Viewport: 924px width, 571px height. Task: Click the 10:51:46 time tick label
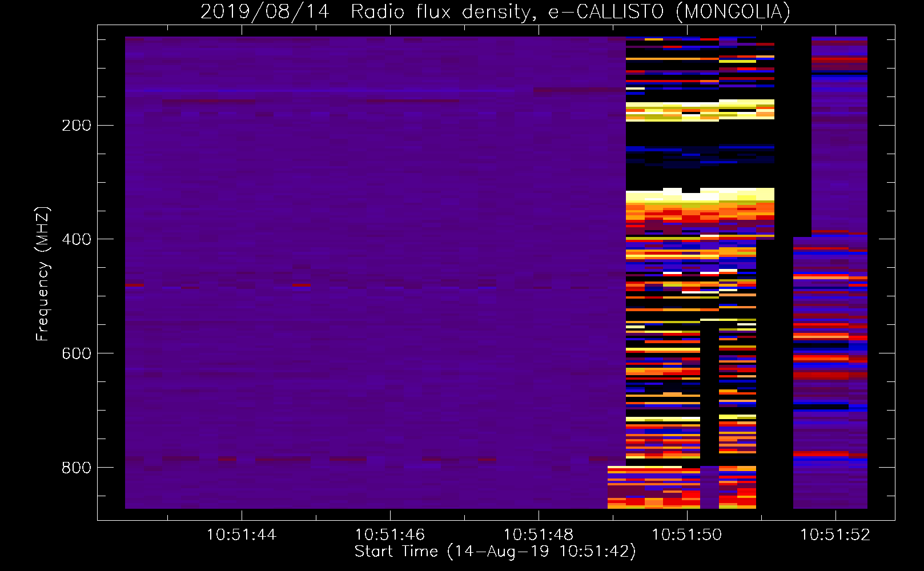(389, 535)
